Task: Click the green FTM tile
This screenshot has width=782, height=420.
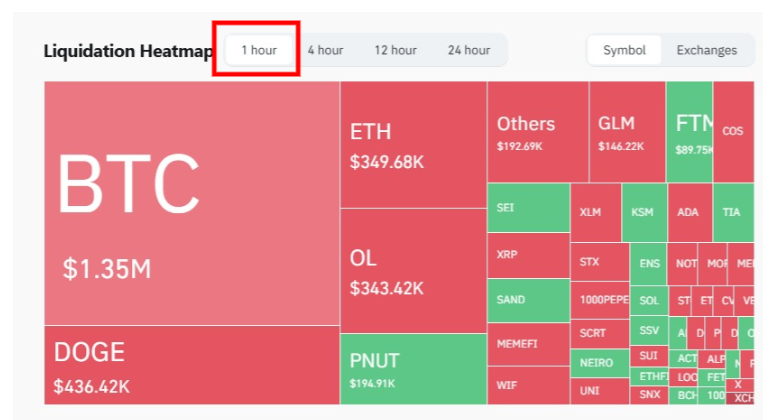Action: [689, 132]
